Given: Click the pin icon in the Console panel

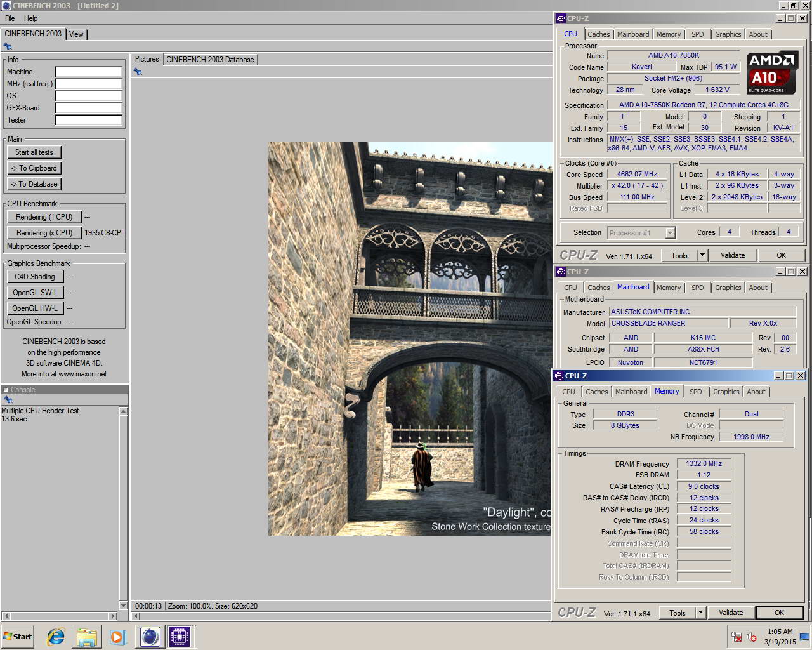Looking at the screenshot, I should 8,400.
